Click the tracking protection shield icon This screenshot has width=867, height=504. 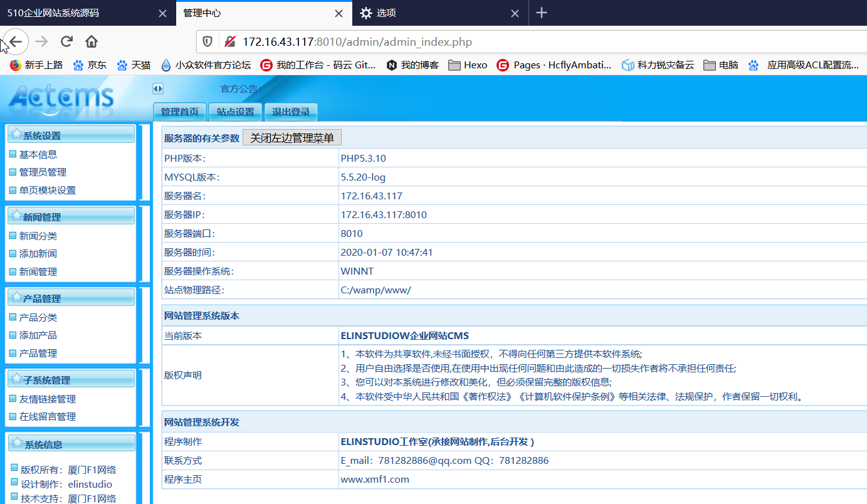[x=208, y=42]
